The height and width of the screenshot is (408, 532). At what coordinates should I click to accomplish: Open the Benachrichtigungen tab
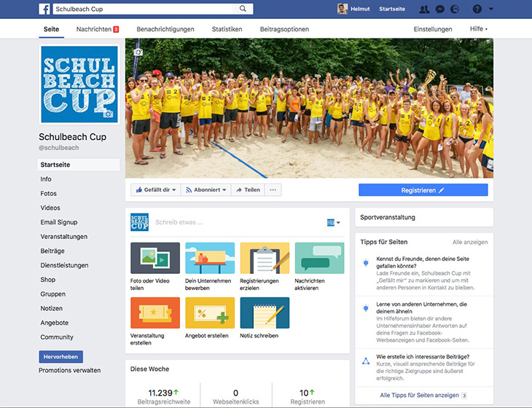pos(165,29)
